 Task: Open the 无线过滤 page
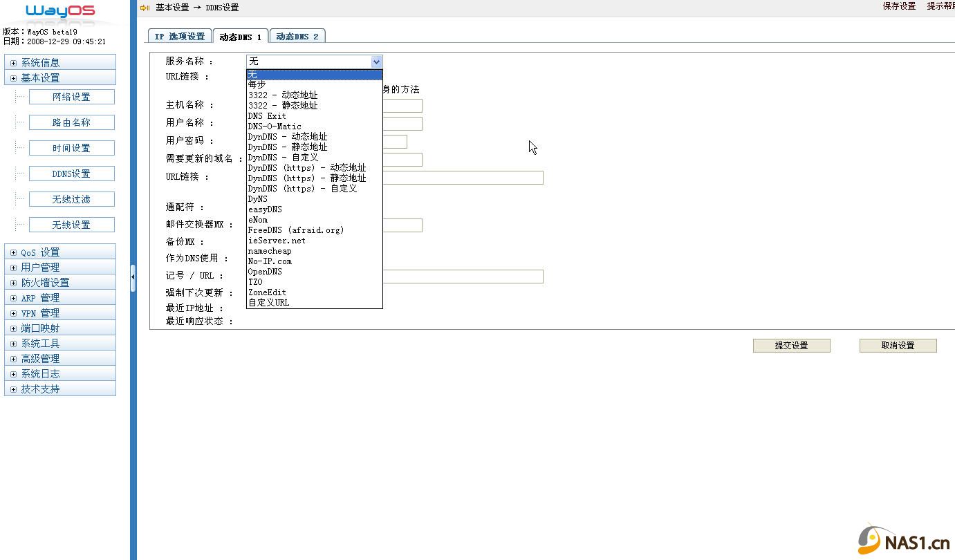click(72, 200)
